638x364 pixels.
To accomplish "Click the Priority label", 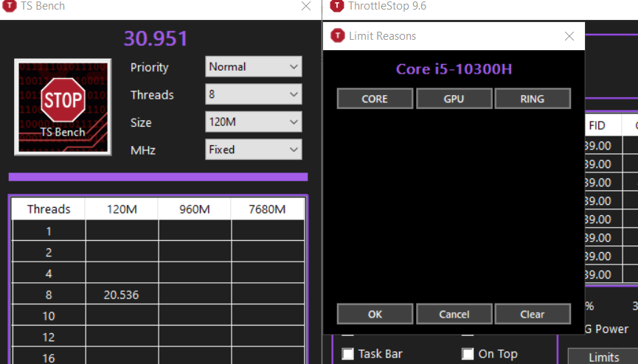I will click(x=149, y=67).
